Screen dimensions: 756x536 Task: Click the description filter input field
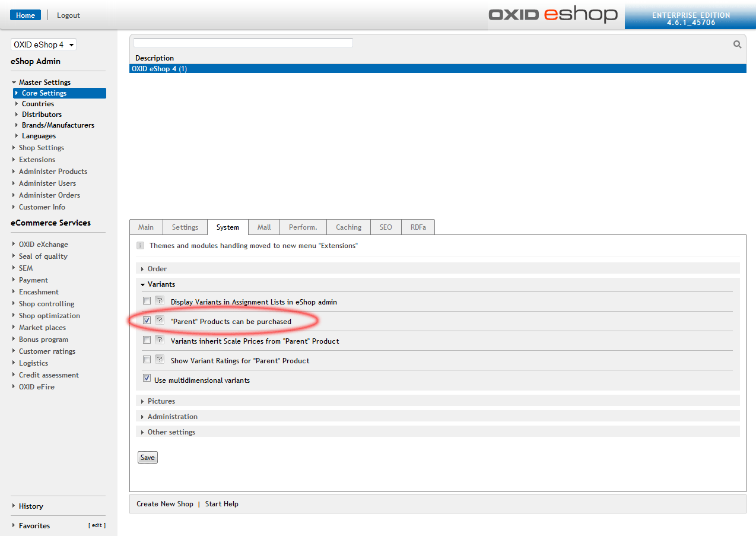pyautogui.click(x=243, y=43)
